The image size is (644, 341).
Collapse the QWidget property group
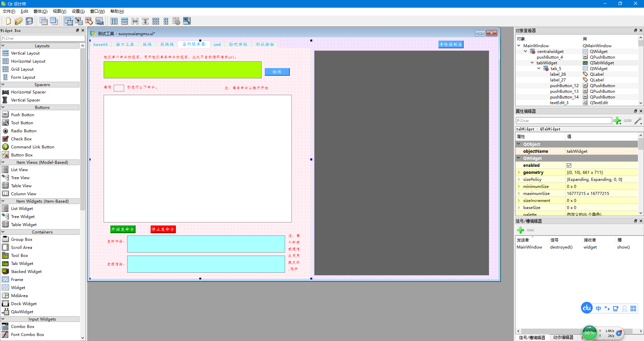tap(519, 158)
